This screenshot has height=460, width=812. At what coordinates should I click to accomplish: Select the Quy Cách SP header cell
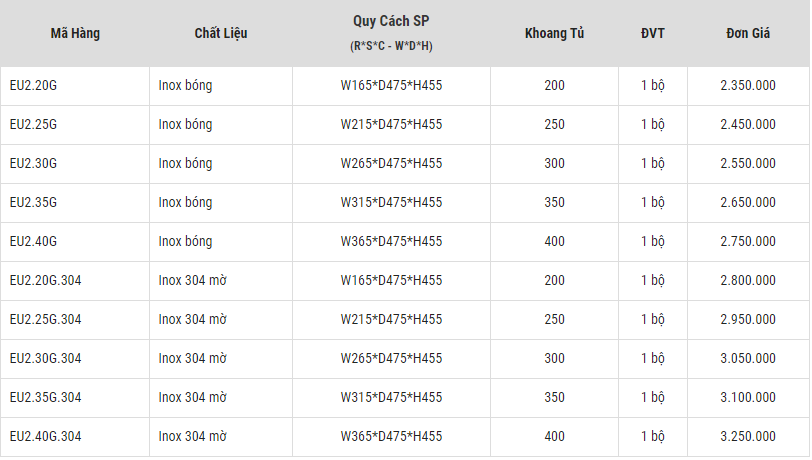coord(391,33)
